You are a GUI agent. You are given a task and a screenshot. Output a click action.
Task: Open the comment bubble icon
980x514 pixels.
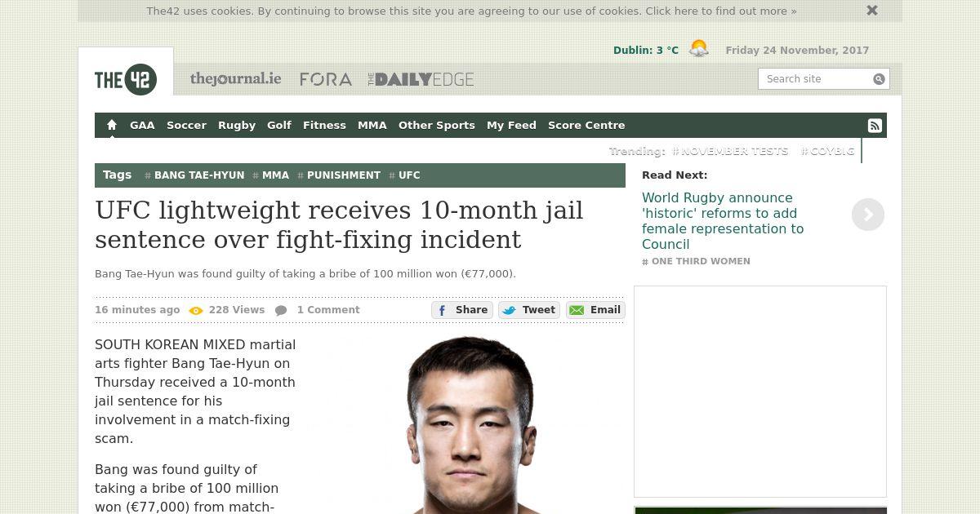click(281, 310)
